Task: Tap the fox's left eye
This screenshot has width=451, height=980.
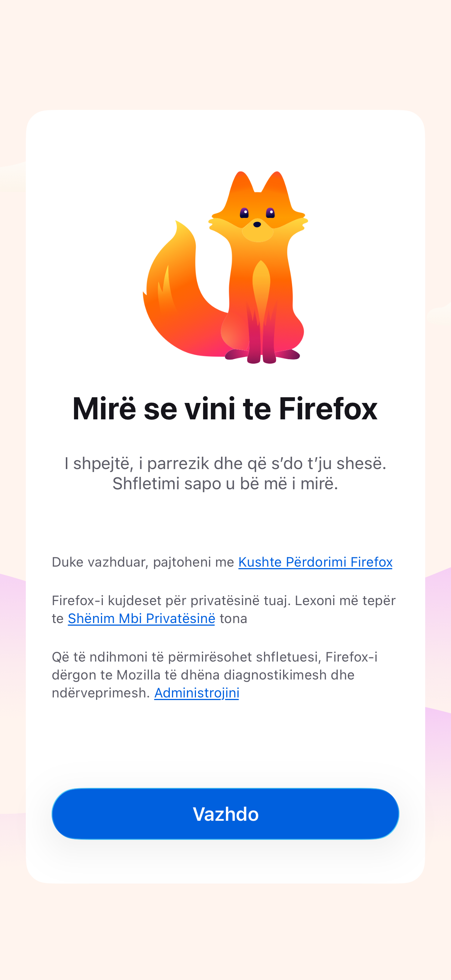Action: 244,213
